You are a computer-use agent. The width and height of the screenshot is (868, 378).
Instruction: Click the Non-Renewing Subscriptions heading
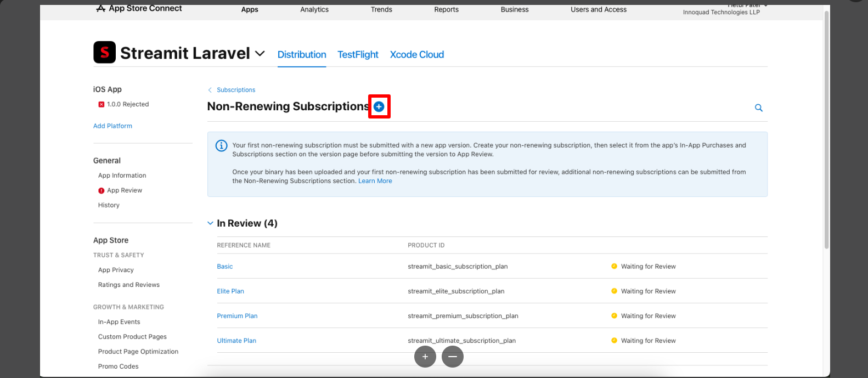[x=288, y=106]
